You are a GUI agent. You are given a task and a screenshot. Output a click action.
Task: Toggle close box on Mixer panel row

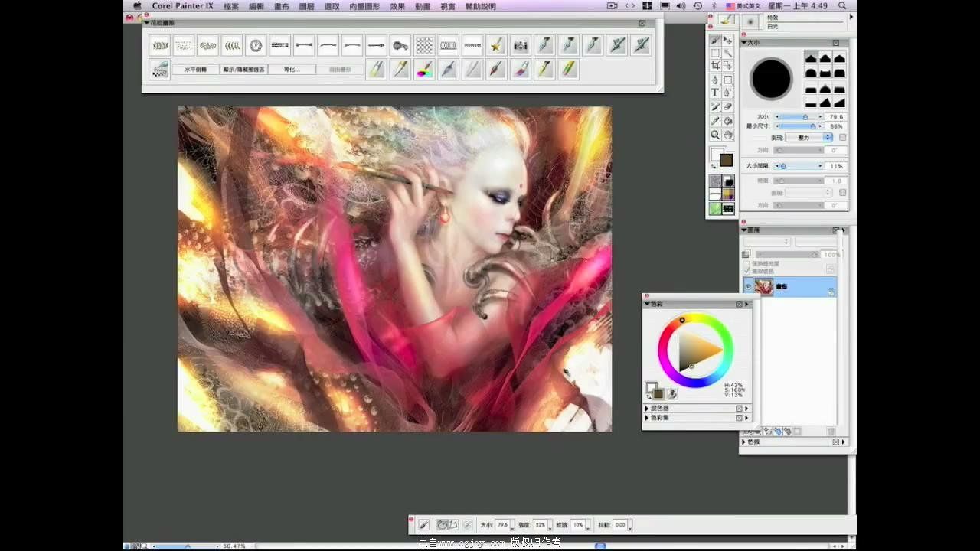(x=739, y=408)
